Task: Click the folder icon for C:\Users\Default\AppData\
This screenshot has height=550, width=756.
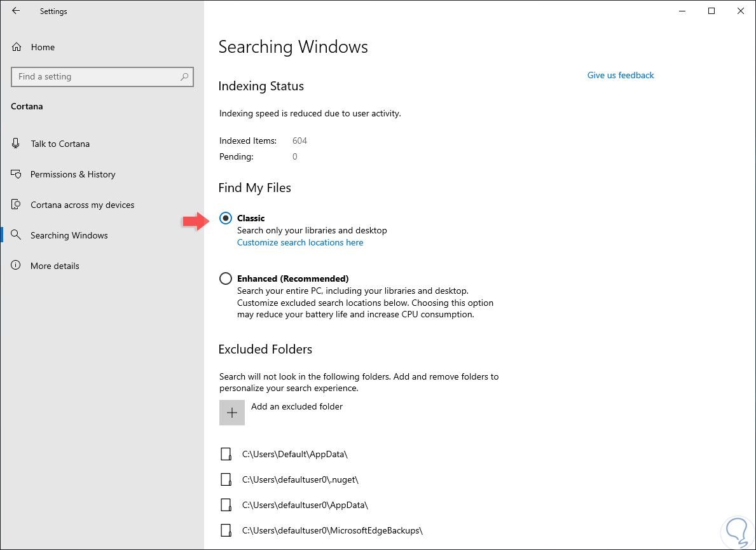Action: click(x=225, y=454)
